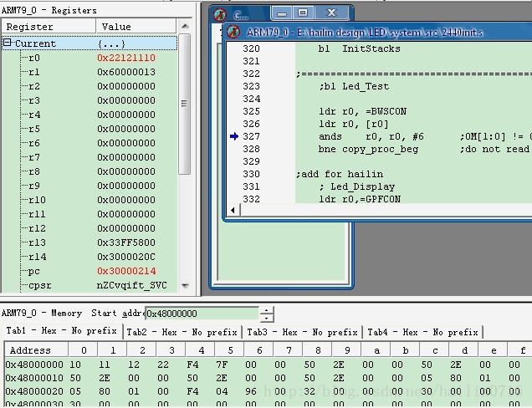Click the memory Start address input field

201,314
